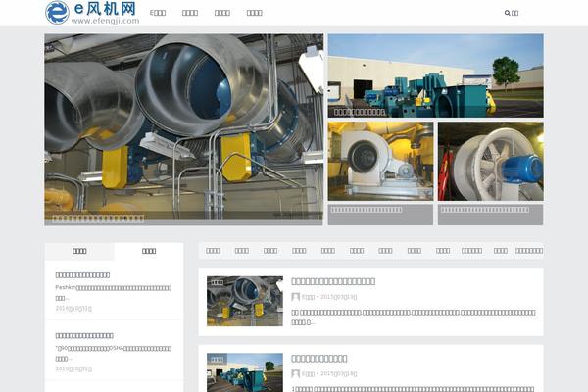Image resolution: width=588 pixels, height=392 pixels.
Task: Open the header menu item starting with E
Action: (x=158, y=13)
